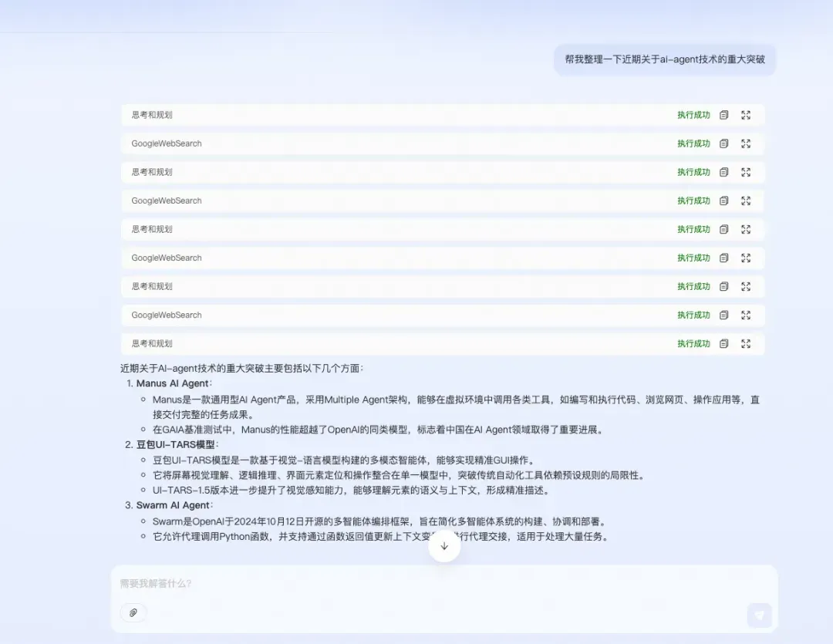The image size is (833, 644).
Task: Select the user message bubble about ai-agent技术
Action: (x=665, y=59)
